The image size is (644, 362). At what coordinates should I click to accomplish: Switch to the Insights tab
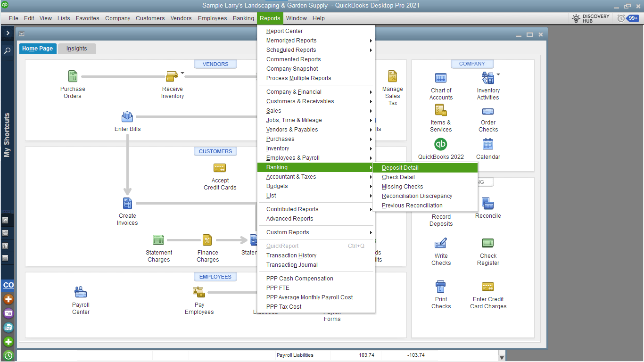tap(76, 49)
